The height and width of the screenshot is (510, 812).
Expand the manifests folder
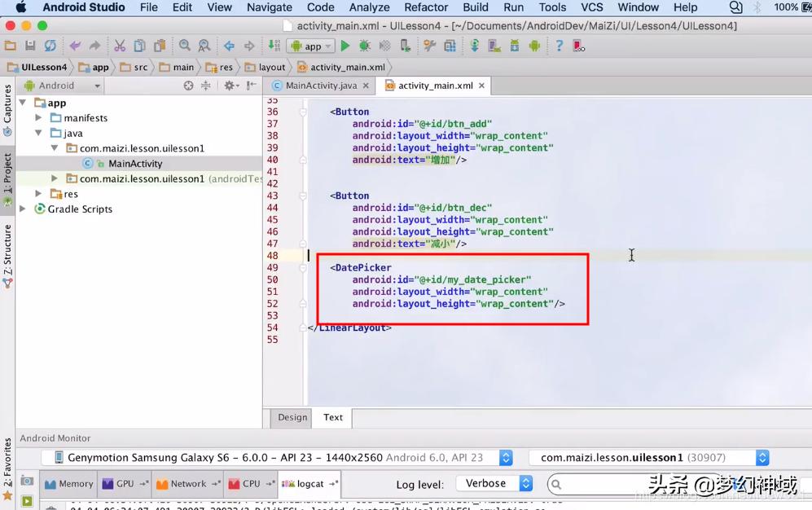39,118
